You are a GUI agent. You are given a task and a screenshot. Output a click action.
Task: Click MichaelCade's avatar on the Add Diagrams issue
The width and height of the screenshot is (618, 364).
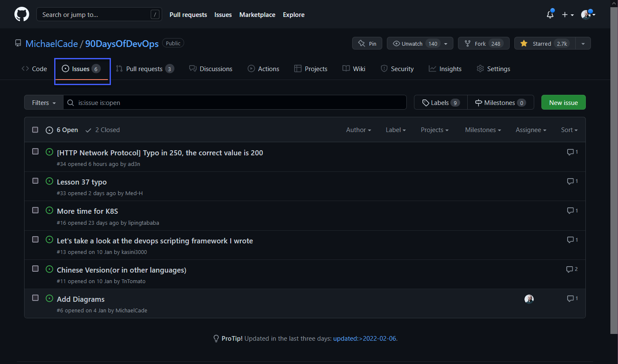point(529,299)
